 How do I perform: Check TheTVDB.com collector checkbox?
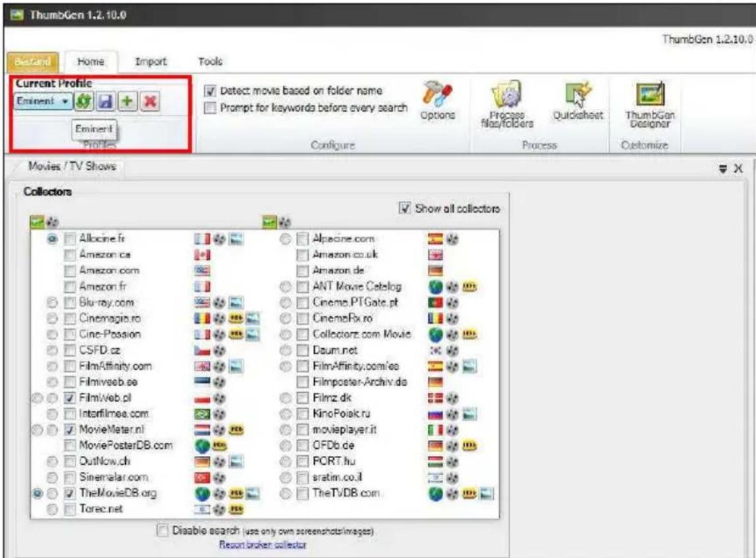[302, 494]
